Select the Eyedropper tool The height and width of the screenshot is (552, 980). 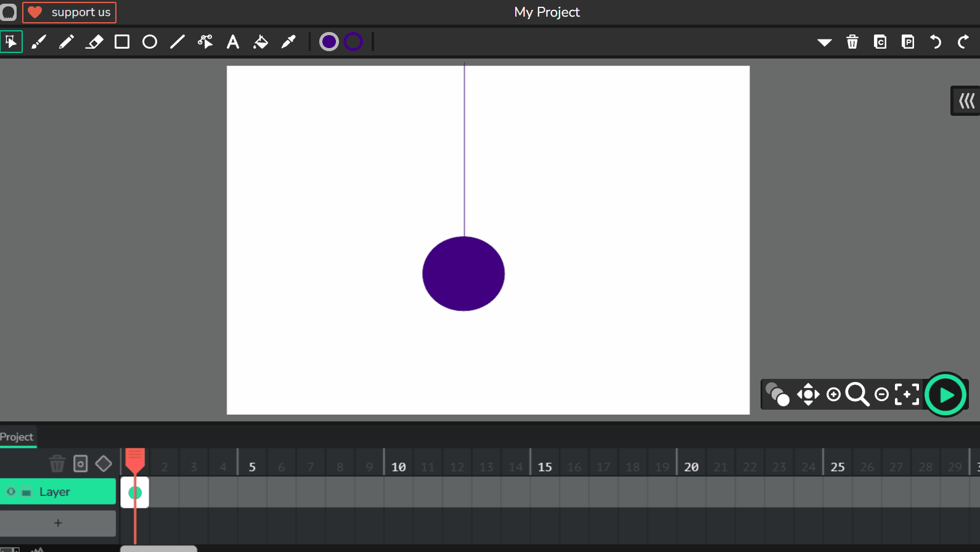(288, 42)
